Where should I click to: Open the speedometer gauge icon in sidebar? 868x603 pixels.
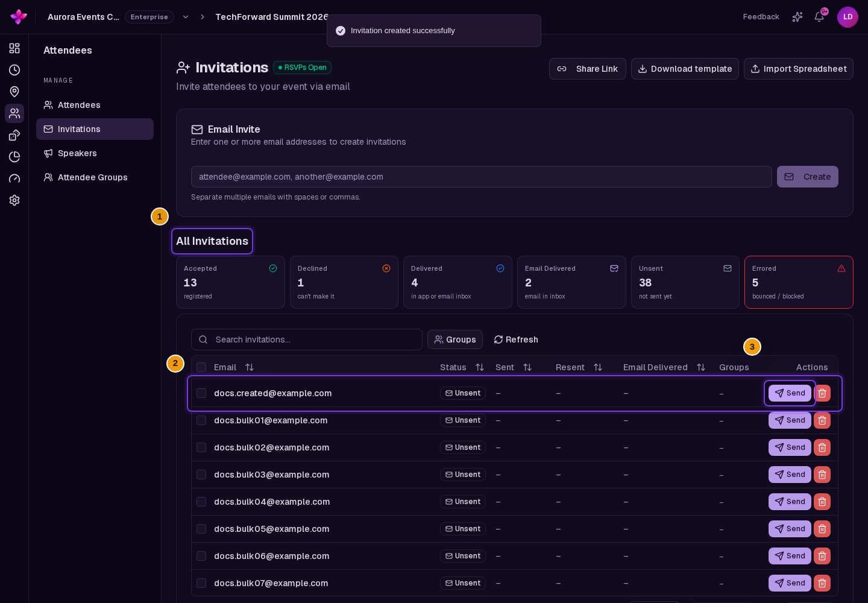coord(14,178)
